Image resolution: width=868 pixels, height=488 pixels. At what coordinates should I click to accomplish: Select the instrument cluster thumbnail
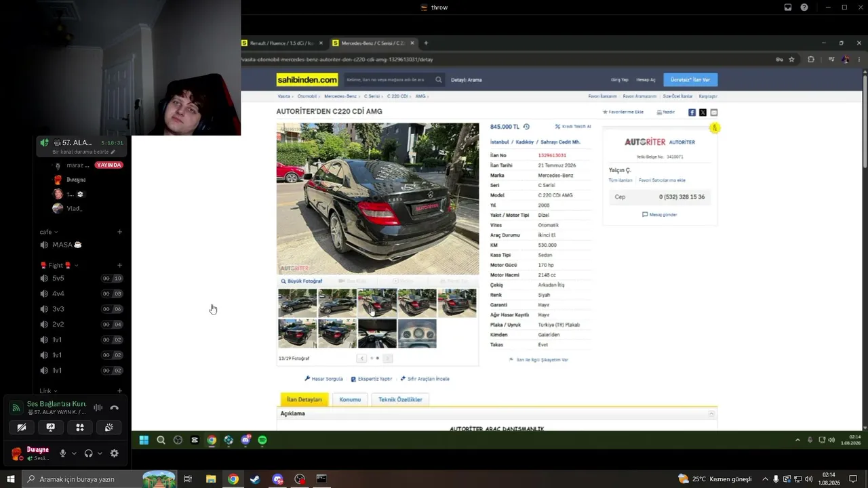(x=417, y=333)
